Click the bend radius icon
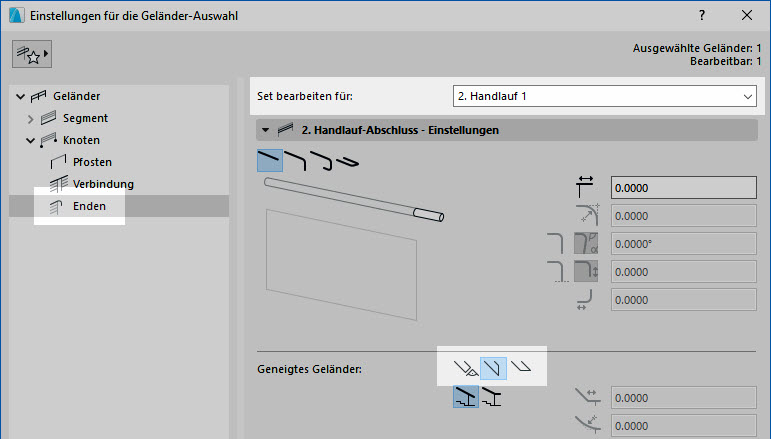Screen dimensions: 771x439 tap(588, 215)
